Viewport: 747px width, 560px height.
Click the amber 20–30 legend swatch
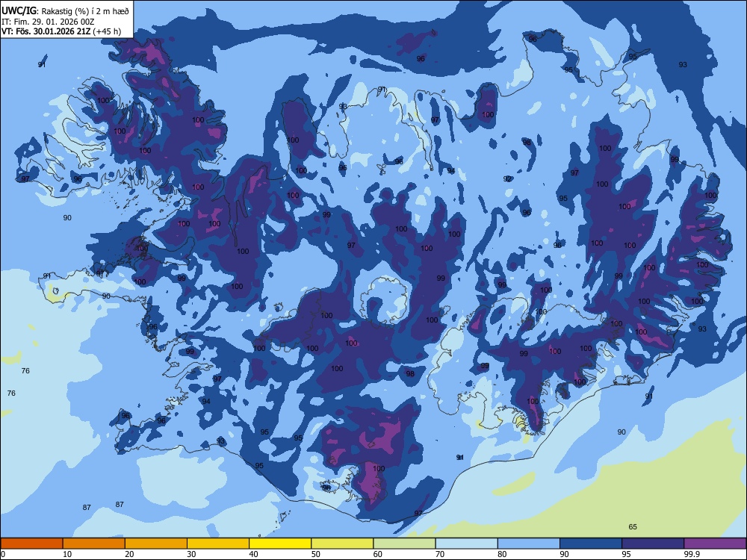click(156, 544)
